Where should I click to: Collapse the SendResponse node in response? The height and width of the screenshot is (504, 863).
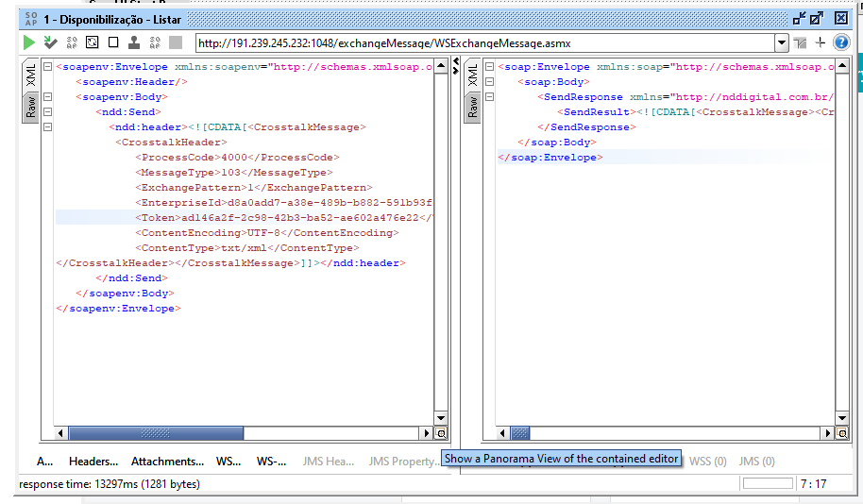click(488, 97)
